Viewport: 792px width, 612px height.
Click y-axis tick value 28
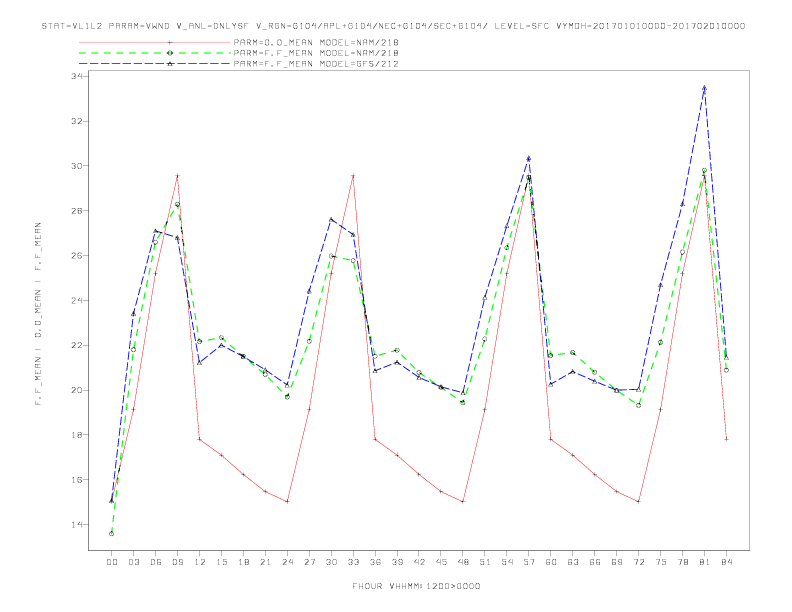[x=79, y=211]
